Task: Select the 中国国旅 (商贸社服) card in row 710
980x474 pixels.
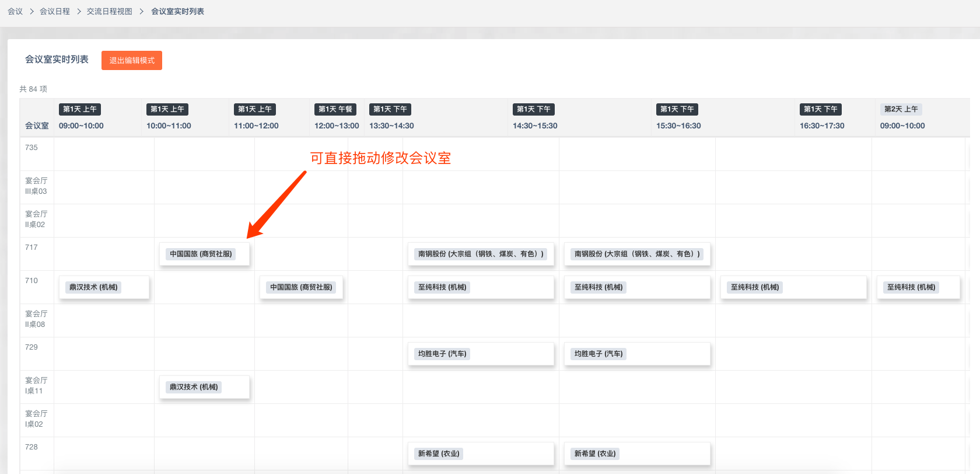Action: coord(301,287)
